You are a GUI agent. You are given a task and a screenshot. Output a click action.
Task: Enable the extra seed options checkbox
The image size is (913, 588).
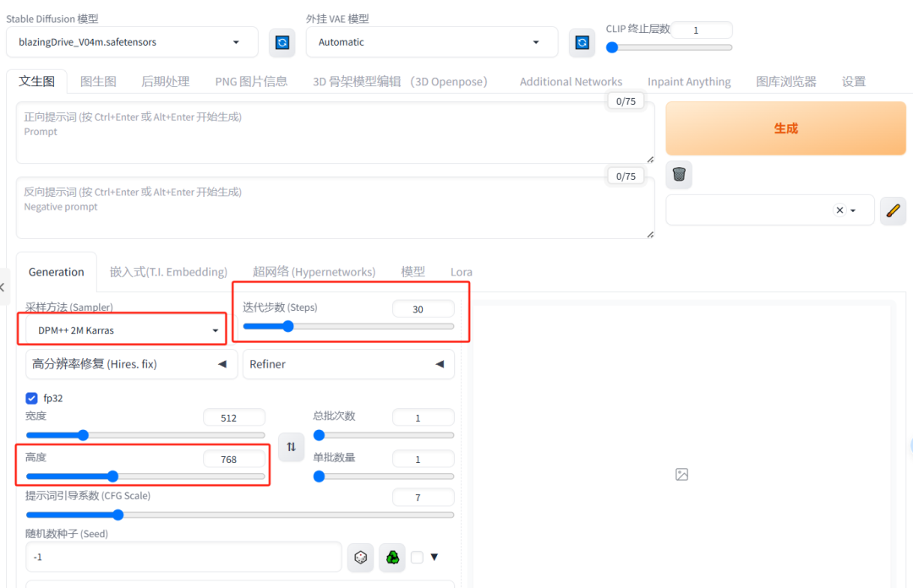417,557
